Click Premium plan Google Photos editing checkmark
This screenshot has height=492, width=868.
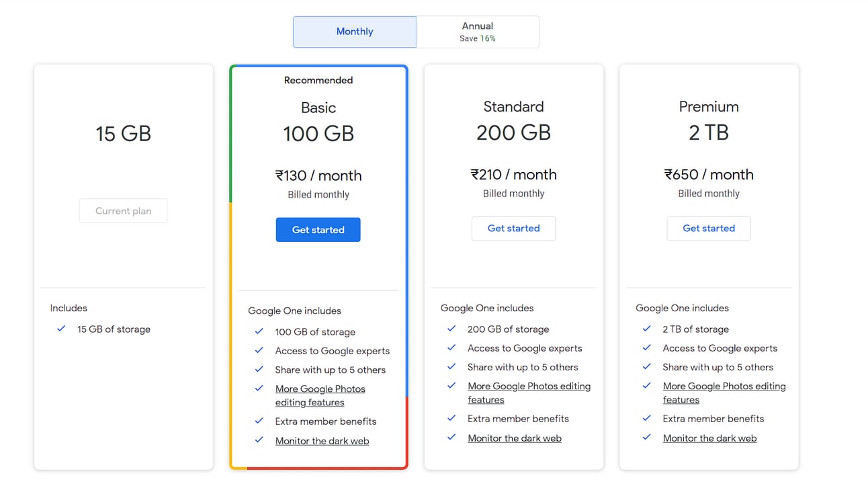click(646, 386)
